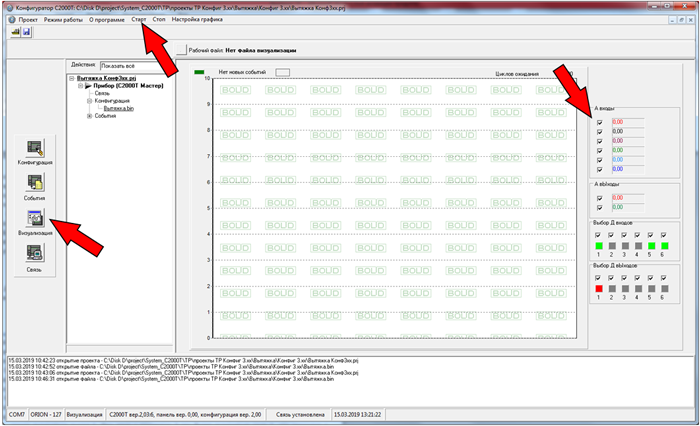This screenshot has height=426, width=700.
Task: Click the first red А входы value field
Action: (625, 122)
